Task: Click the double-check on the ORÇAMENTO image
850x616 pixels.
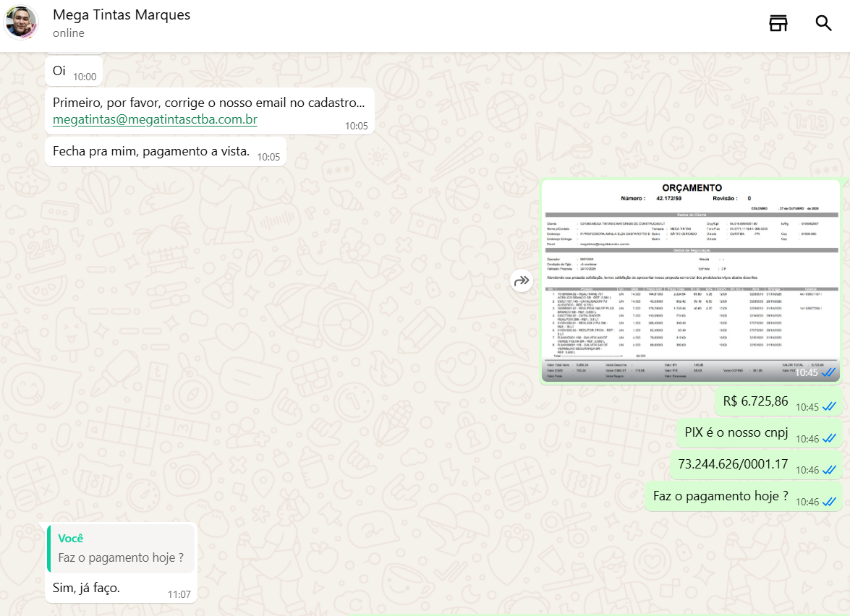Action: (829, 372)
